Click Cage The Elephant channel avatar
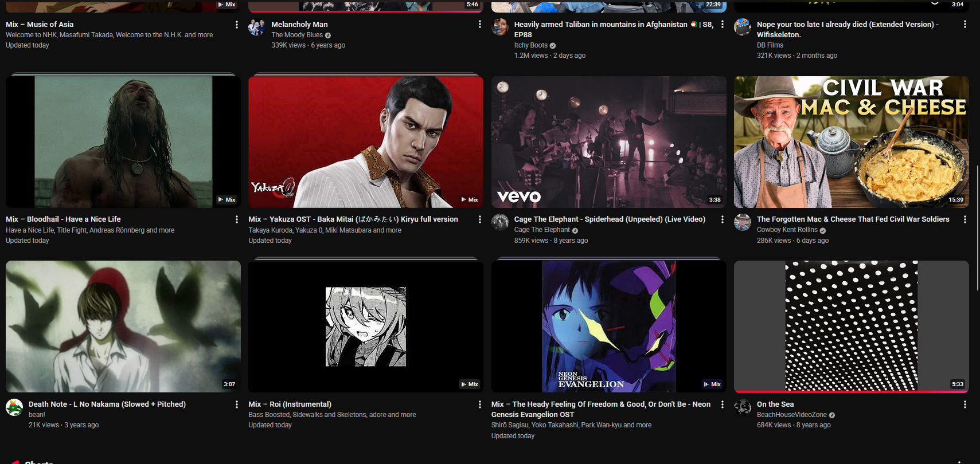The height and width of the screenshot is (464, 980). [500, 222]
